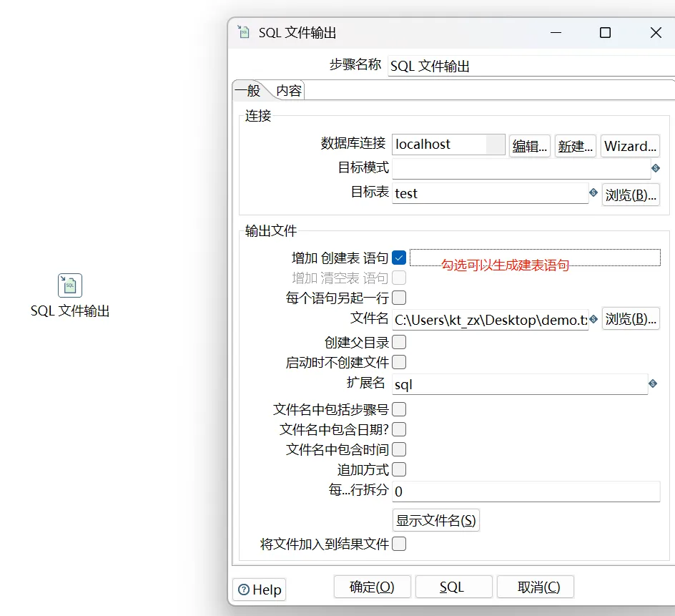Enable the 追加方式 checkbox

399,469
